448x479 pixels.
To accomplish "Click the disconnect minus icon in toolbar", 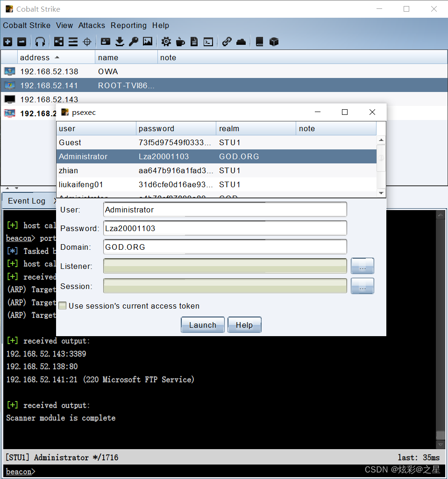I will [x=21, y=42].
